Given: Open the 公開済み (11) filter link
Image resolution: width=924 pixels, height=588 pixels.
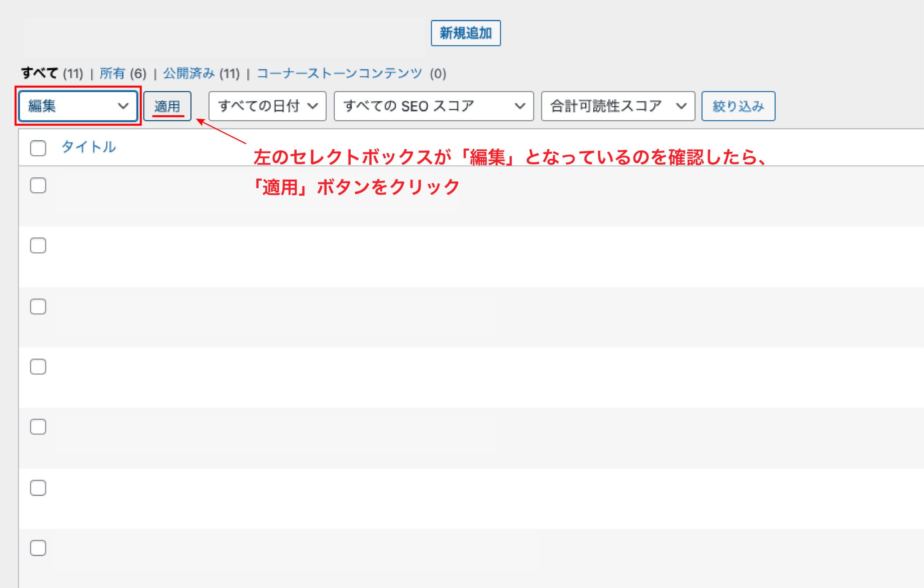Looking at the screenshot, I should click(x=189, y=74).
